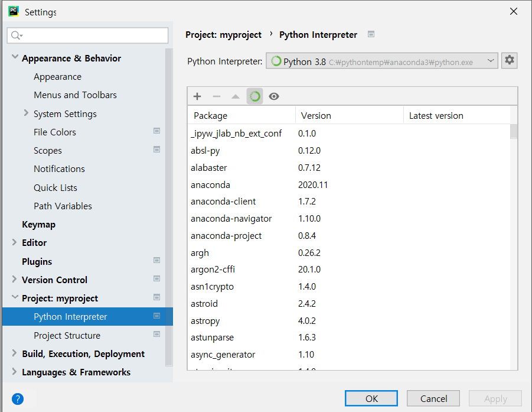Image resolution: width=532 pixels, height=412 pixels.
Task: Select the anaconda-client package row
Action: 349,202
